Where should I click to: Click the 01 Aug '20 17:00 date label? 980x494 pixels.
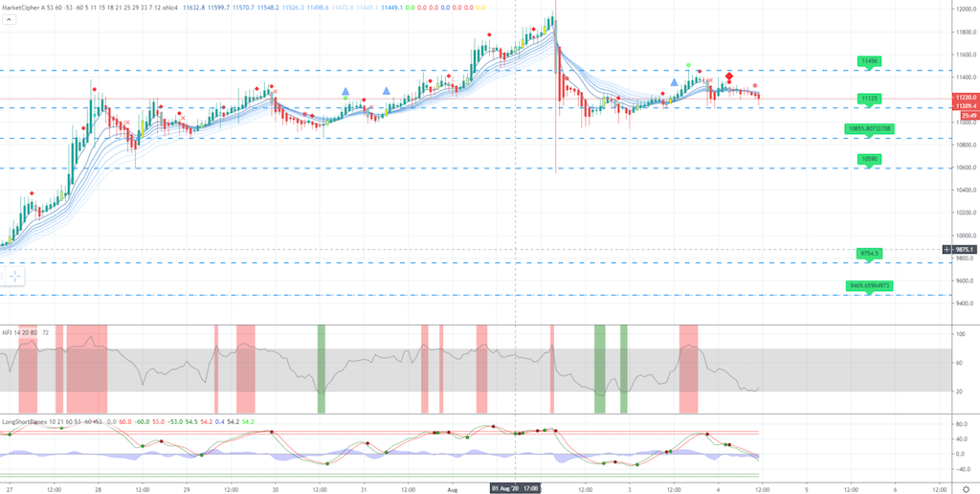pos(514,487)
